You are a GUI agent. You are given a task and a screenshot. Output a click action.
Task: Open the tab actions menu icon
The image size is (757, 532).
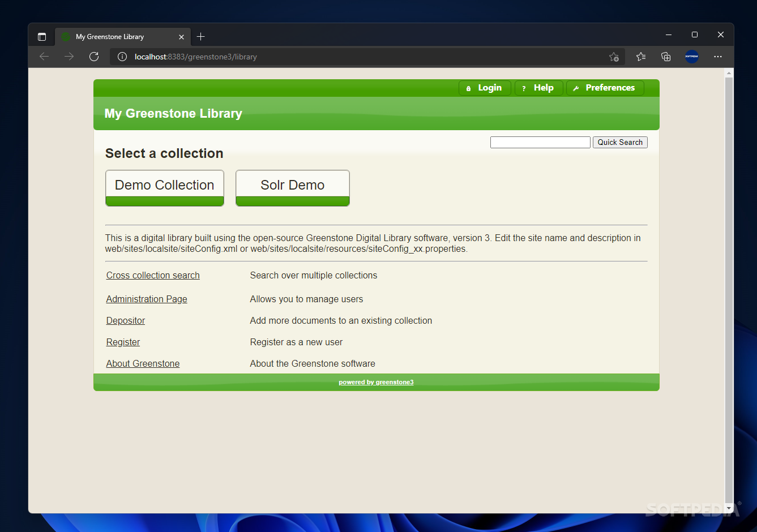click(x=42, y=37)
